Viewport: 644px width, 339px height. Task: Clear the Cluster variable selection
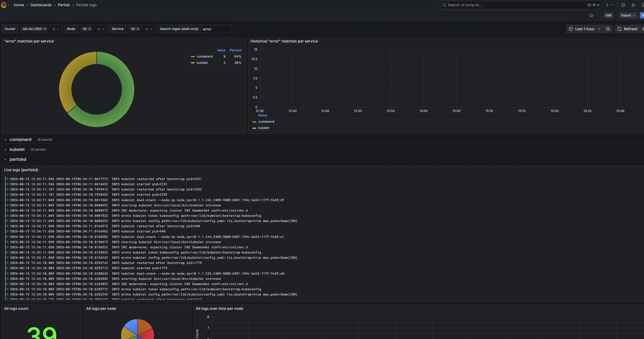tap(54, 29)
